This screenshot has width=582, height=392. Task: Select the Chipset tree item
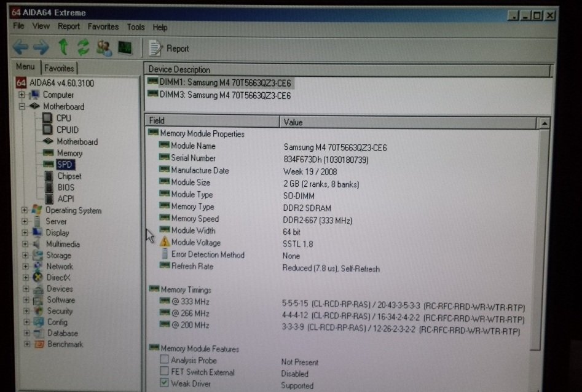[69, 176]
